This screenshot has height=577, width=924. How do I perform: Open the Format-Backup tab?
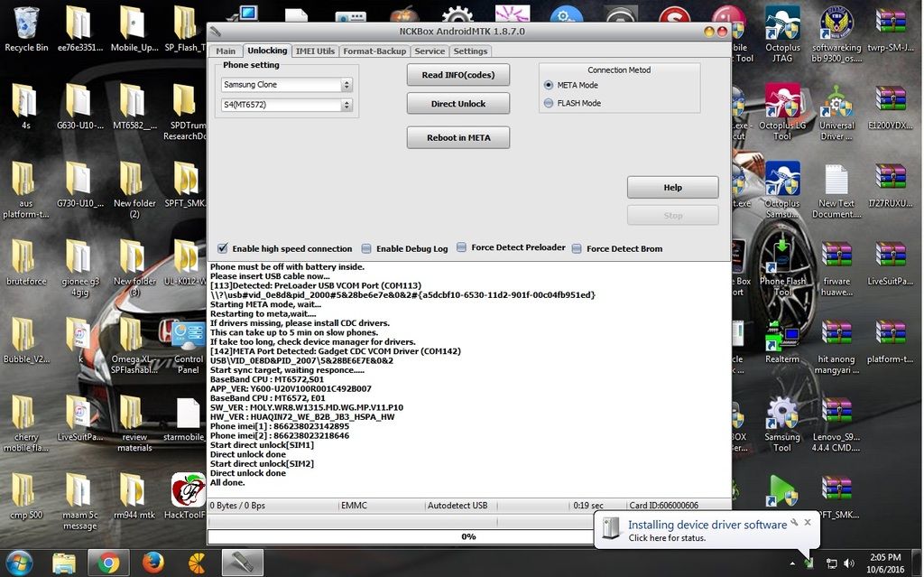(x=374, y=51)
